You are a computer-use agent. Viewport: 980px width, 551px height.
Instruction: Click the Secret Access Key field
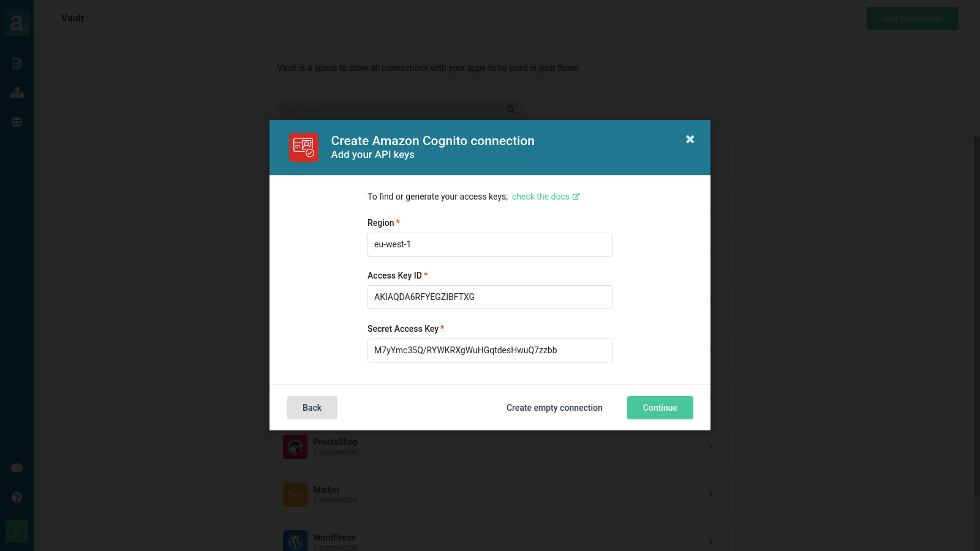[x=489, y=350]
